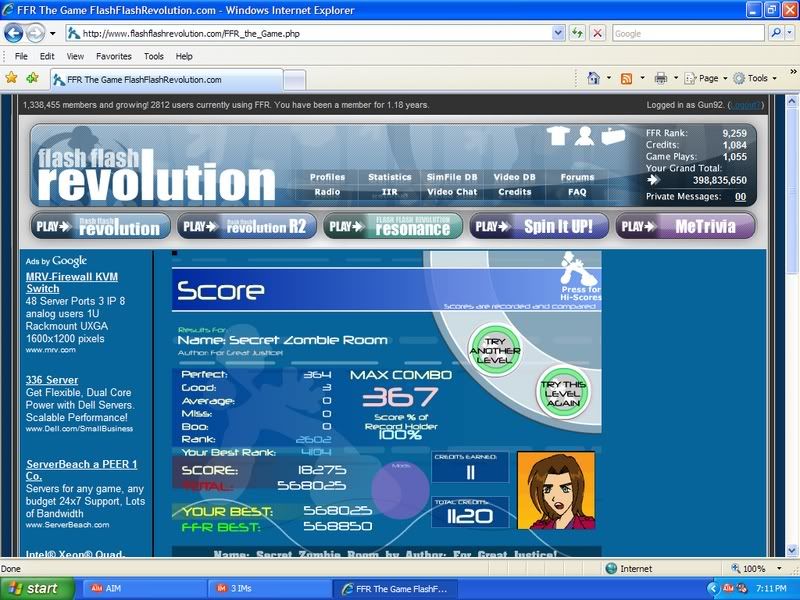Open the user profile silhouette icon
The width and height of the screenshot is (800, 600).
coord(585,136)
